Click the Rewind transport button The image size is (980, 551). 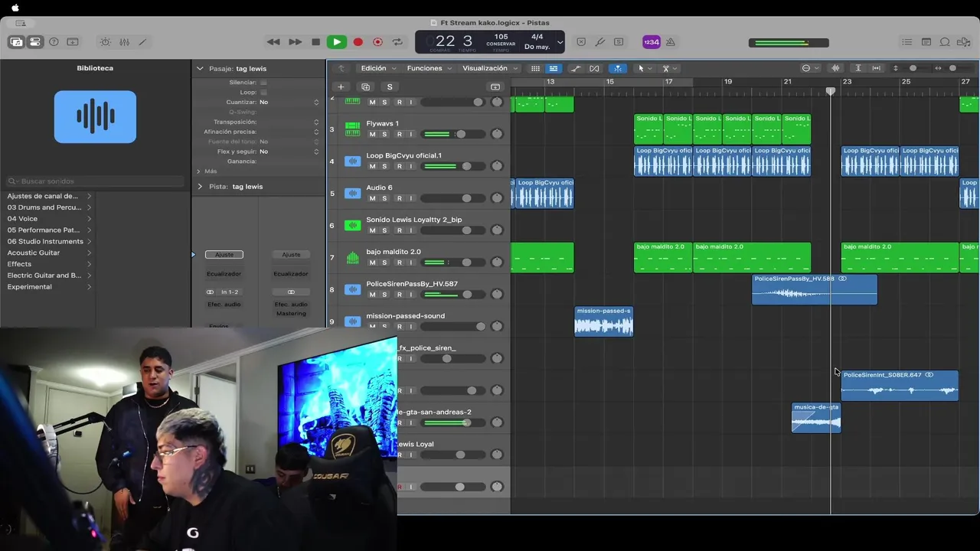pyautogui.click(x=273, y=42)
